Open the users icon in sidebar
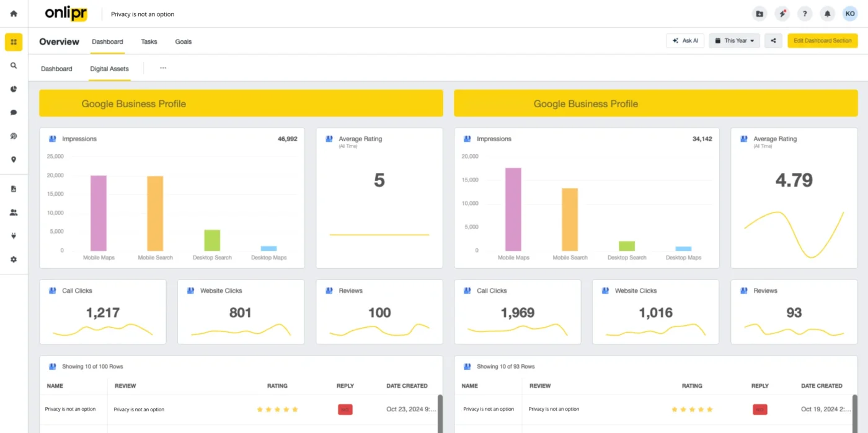The height and width of the screenshot is (433, 868). click(14, 212)
